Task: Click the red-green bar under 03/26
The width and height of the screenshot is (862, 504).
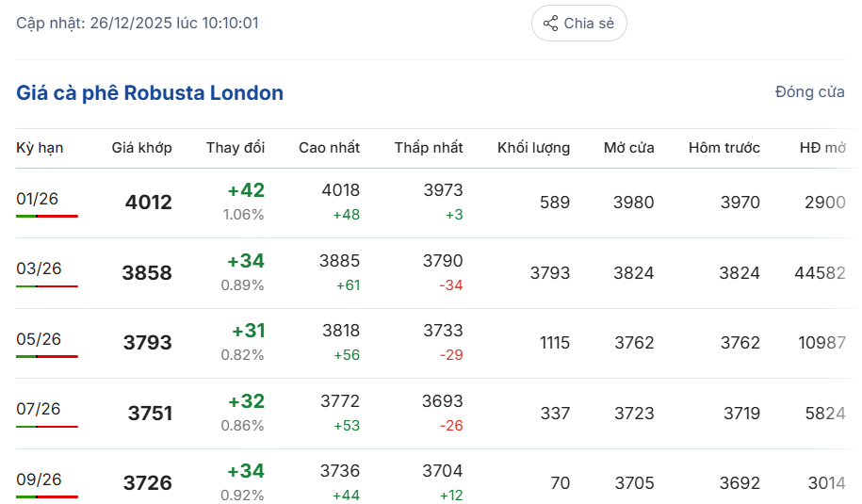Action: click(47, 286)
